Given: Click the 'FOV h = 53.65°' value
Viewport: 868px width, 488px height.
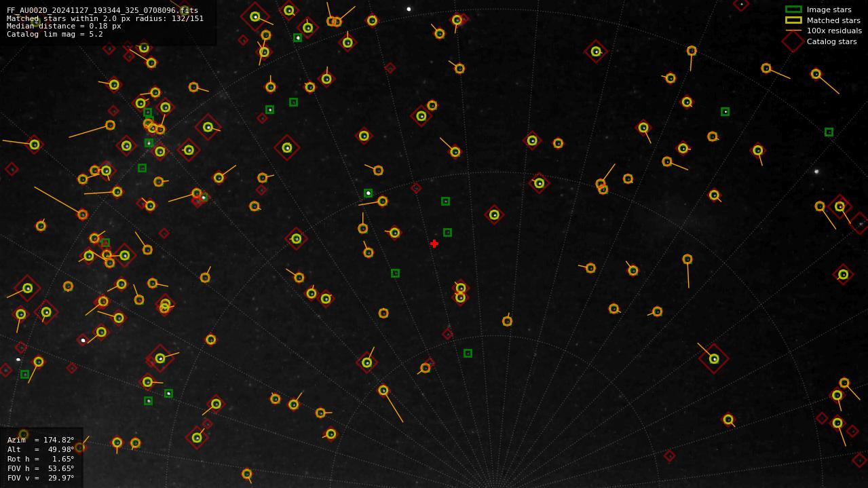Looking at the screenshot, I should (41, 468).
